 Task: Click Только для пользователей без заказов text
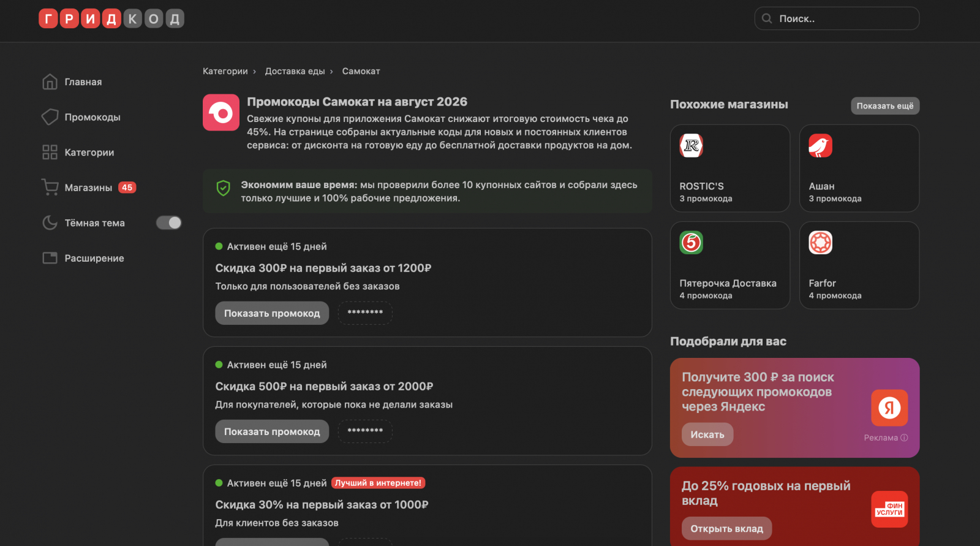point(307,286)
